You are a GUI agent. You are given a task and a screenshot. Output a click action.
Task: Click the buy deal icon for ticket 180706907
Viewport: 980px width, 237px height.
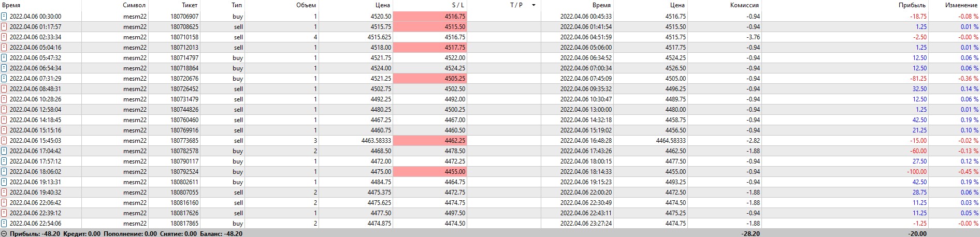[x=4, y=17]
